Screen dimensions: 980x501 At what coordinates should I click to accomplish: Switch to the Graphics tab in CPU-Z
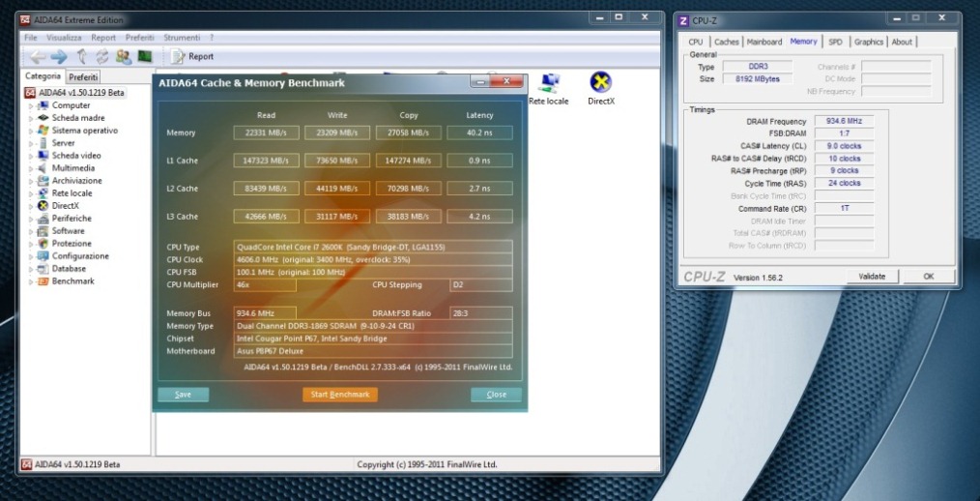[869, 42]
